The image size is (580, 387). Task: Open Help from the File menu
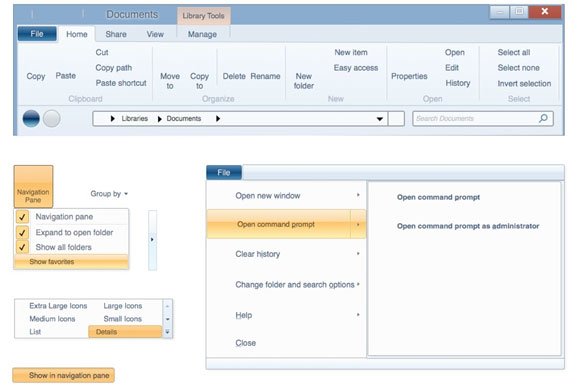pos(244,315)
